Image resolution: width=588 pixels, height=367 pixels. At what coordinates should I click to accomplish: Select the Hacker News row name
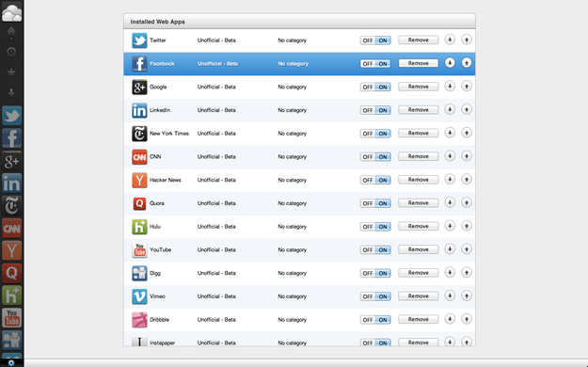(x=166, y=180)
